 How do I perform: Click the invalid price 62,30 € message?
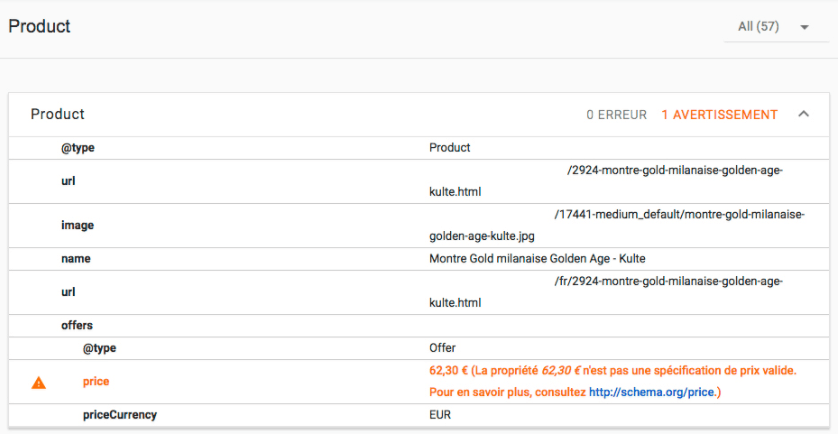(612, 381)
